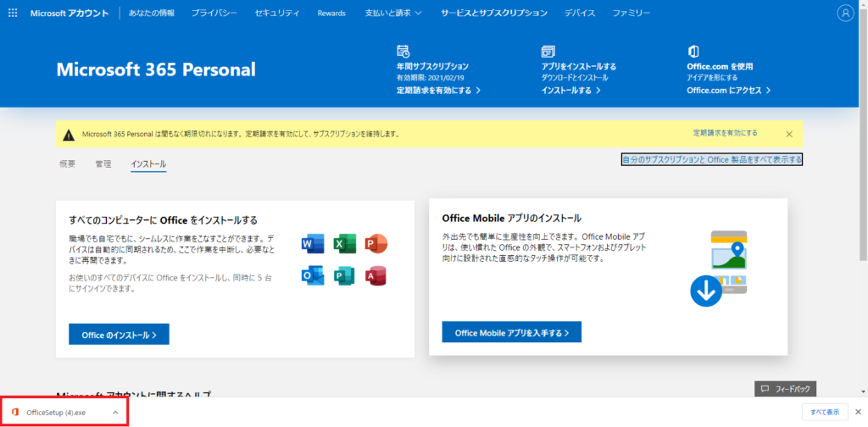Click the Word app icon
The width and height of the screenshot is (868, 427).
coord(313,243)
